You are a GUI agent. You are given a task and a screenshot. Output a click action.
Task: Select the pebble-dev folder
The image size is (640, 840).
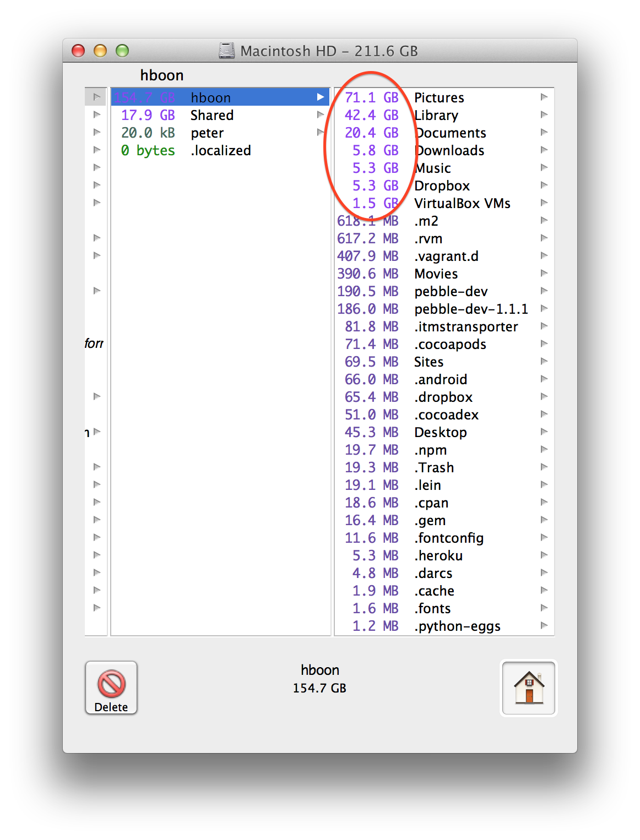coord(444,291)
